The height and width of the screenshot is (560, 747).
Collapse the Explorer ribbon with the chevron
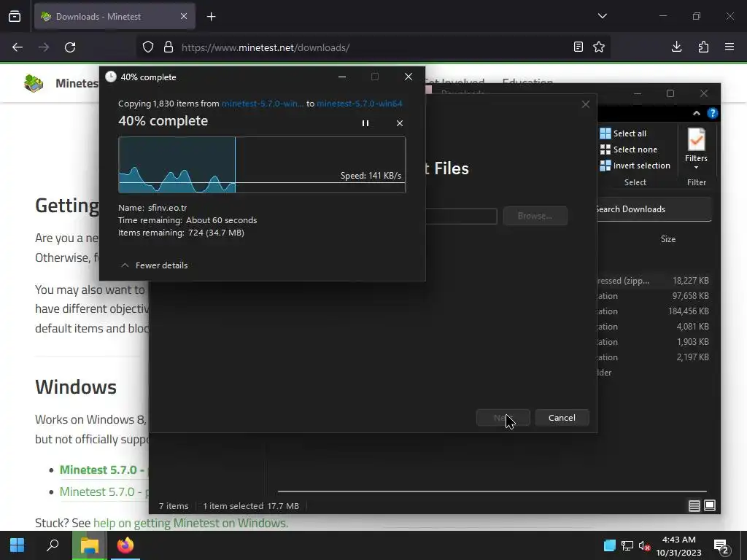coord(697,113)
